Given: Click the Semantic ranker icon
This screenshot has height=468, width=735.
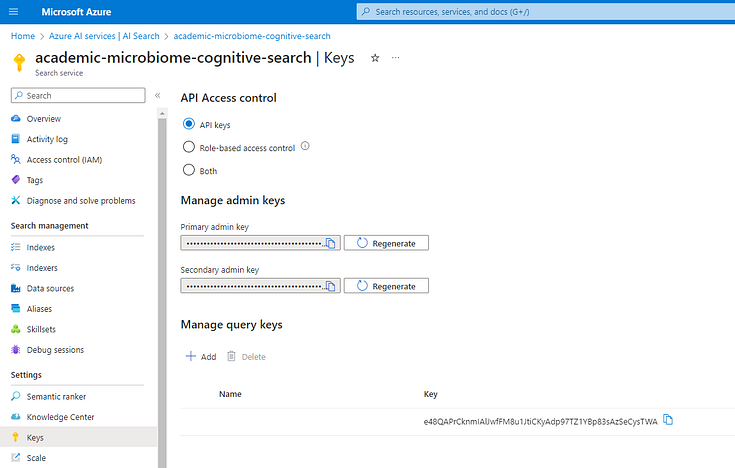Looking at the screenshot, I should (x=15, y=396).
